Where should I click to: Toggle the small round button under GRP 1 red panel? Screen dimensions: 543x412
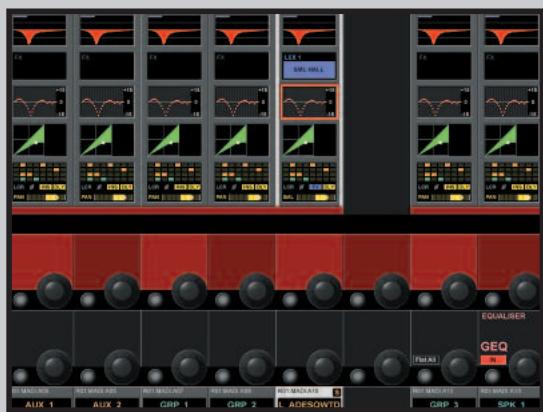pos(155,299)
